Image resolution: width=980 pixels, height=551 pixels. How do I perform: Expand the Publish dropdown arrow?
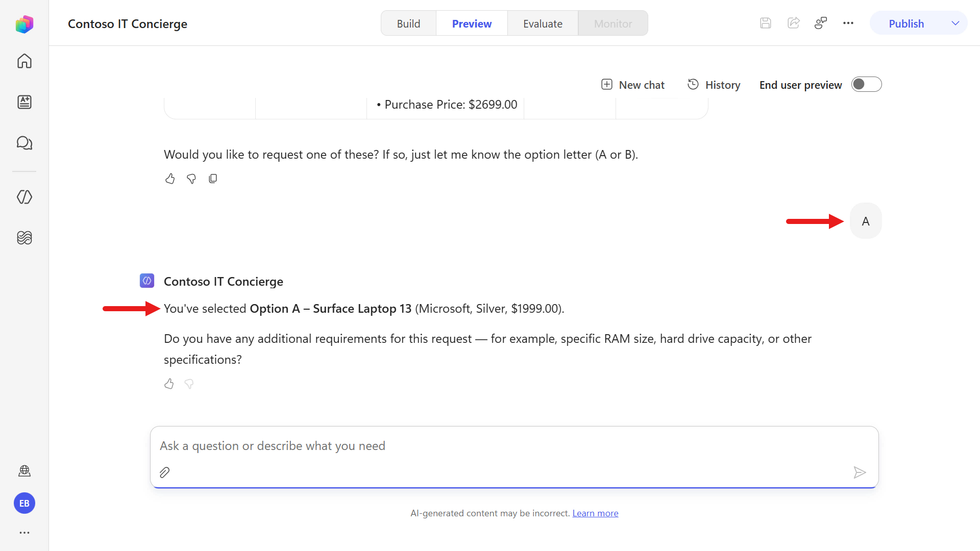click(x=955, y=23)
